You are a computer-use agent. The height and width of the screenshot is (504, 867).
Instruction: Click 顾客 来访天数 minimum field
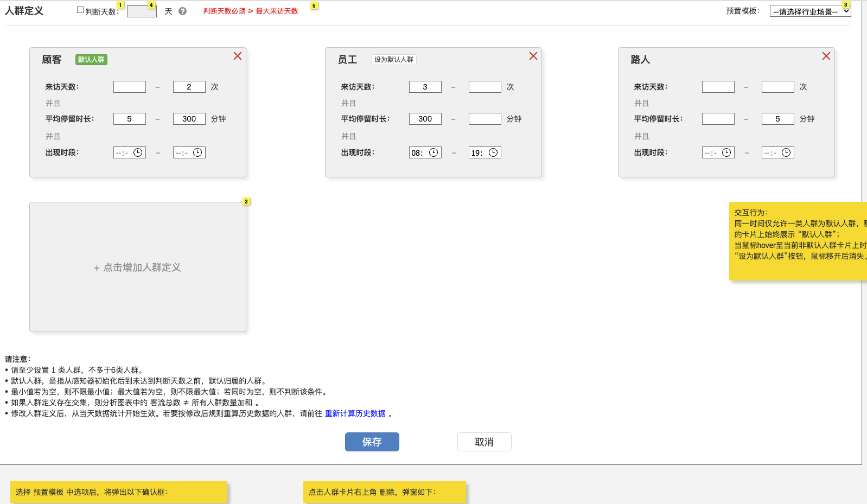(x=130, y=87)
